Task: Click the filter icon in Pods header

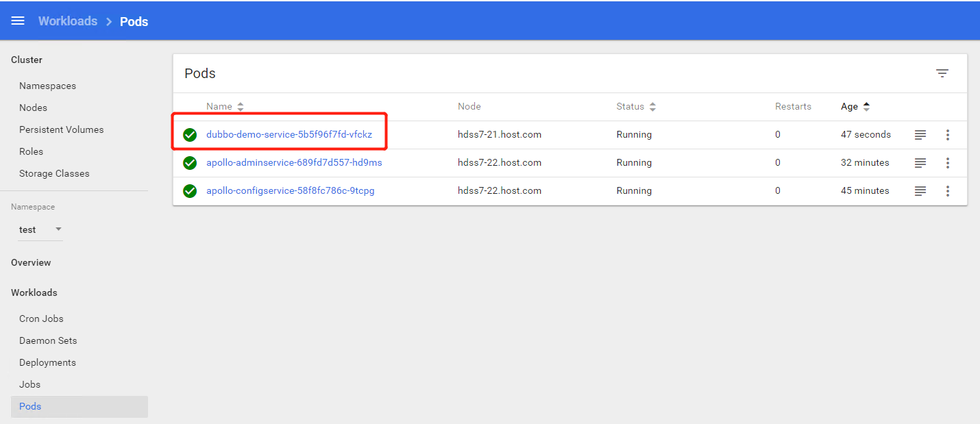Action: pyautogui.click(x=942, y=73)
